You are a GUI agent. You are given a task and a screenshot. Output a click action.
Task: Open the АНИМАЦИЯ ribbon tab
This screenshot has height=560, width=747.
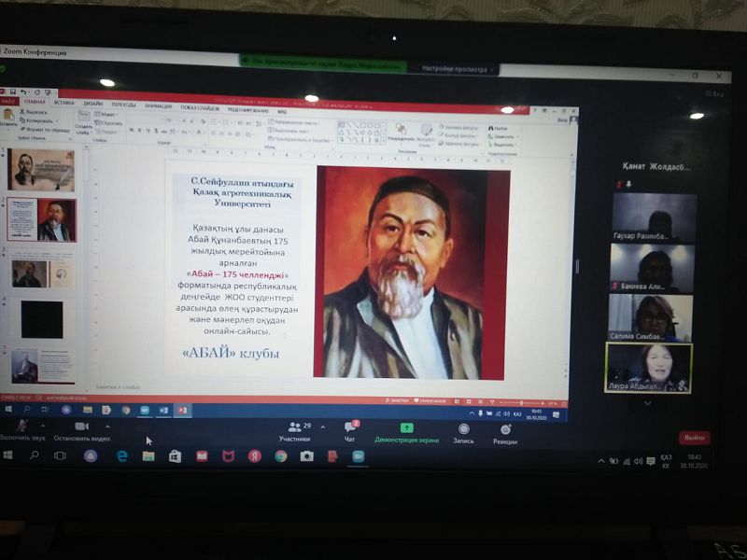158,105
